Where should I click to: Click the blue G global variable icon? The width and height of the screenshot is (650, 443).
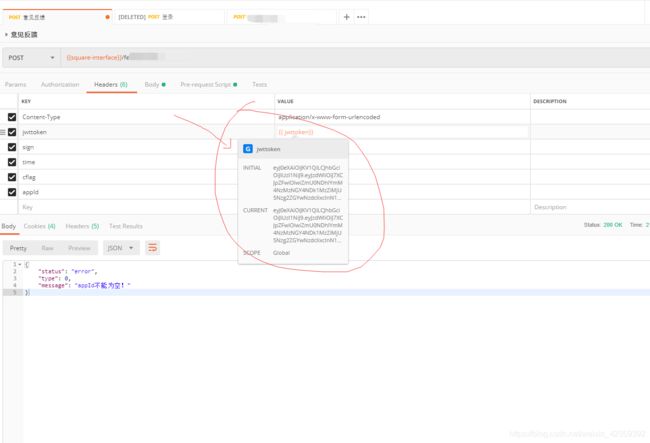coord(248,149)
